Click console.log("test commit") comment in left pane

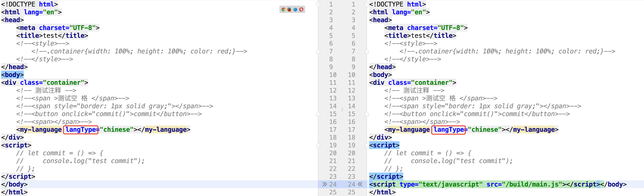(80, 161)
